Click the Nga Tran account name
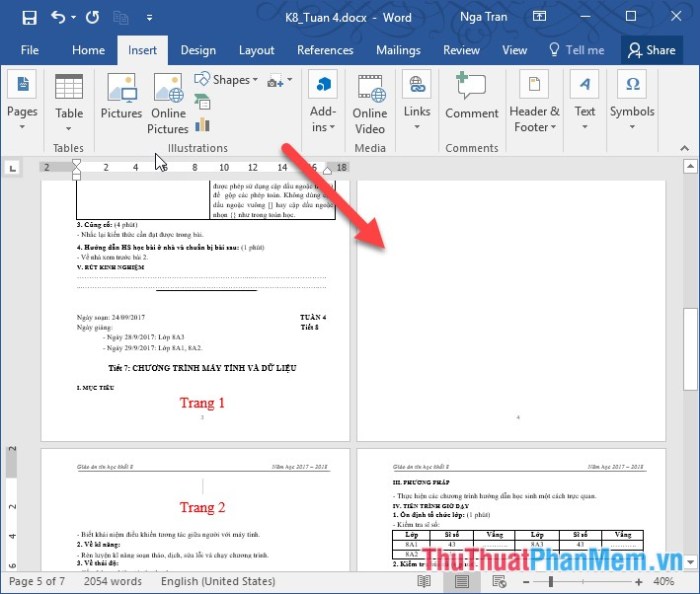700x594 pixels. tap(483, 17)
